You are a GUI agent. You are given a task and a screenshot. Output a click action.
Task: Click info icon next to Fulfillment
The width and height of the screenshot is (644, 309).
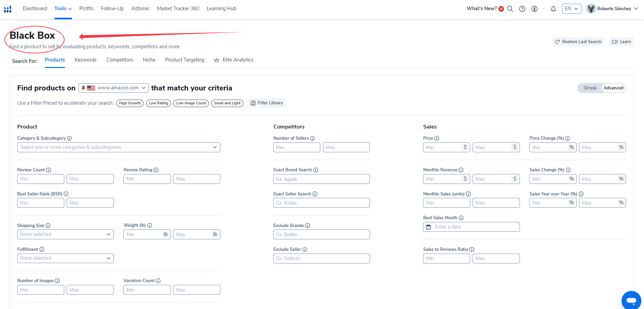coord(42,250)
